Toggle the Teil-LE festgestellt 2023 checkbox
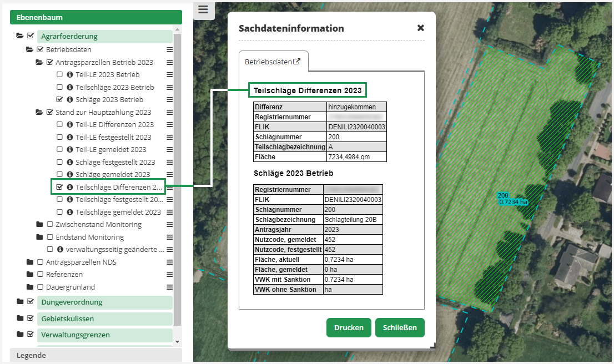 (60, 138)
